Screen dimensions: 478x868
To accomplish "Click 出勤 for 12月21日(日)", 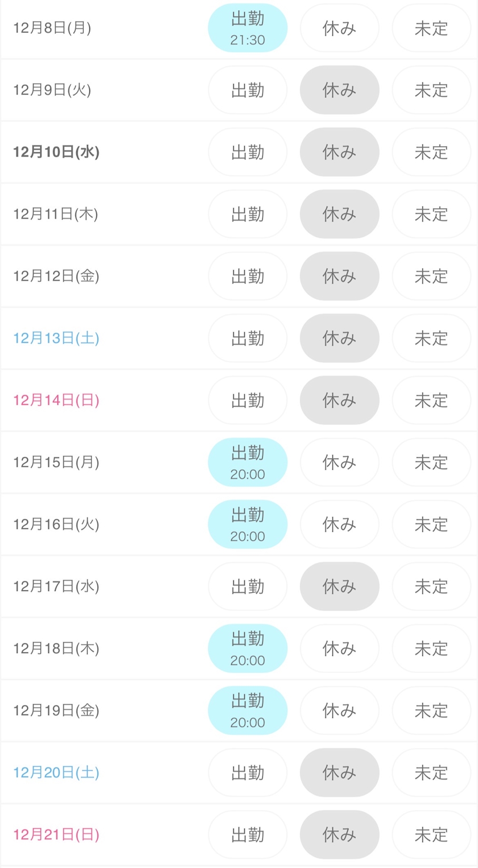I will click(248, 834).
